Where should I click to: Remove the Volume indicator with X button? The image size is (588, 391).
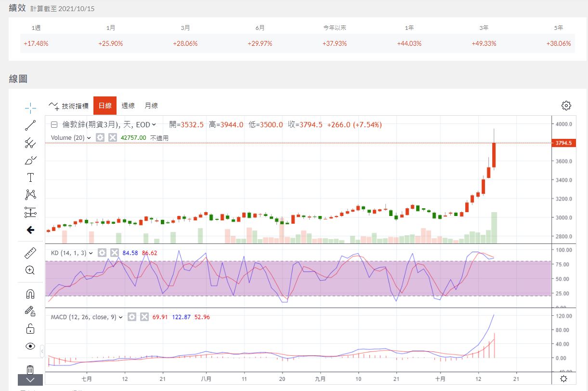point(113,138)
